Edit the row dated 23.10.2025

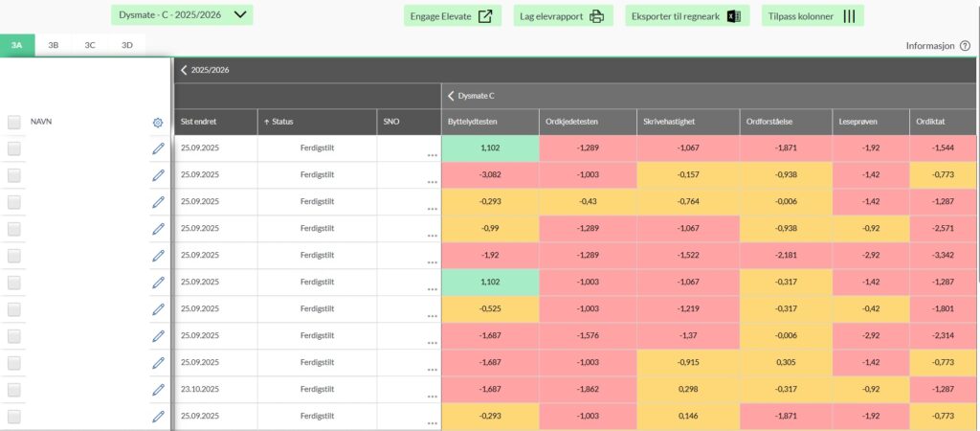[x=158, y=390]
